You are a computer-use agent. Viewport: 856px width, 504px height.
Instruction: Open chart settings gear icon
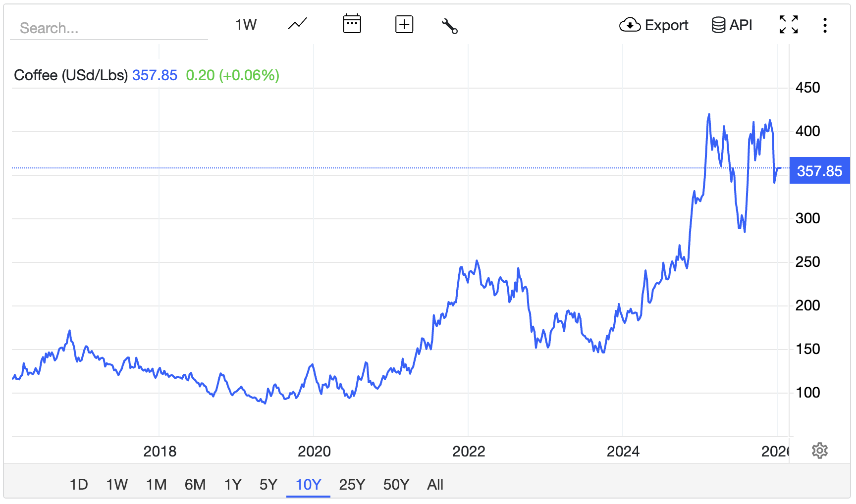tap(819, 451)
